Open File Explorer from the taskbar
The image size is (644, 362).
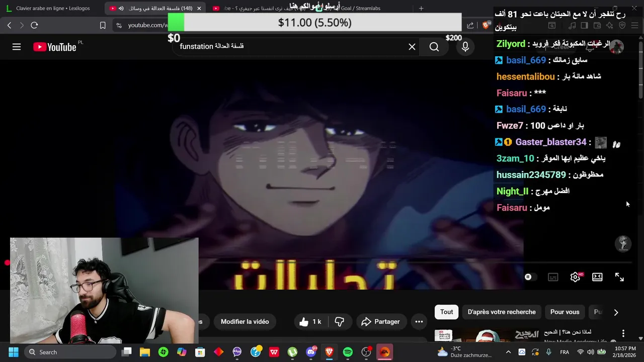click(x=145, y=352)
